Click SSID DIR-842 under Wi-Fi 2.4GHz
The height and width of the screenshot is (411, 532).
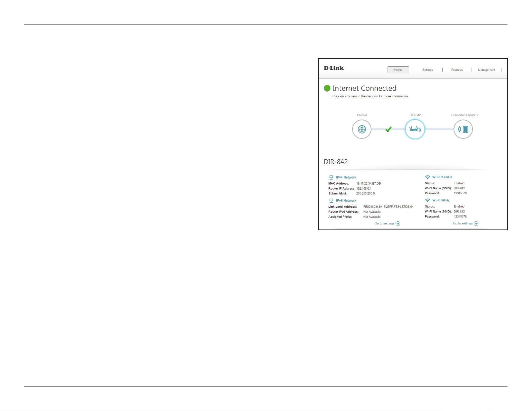[x=459, y=188]
